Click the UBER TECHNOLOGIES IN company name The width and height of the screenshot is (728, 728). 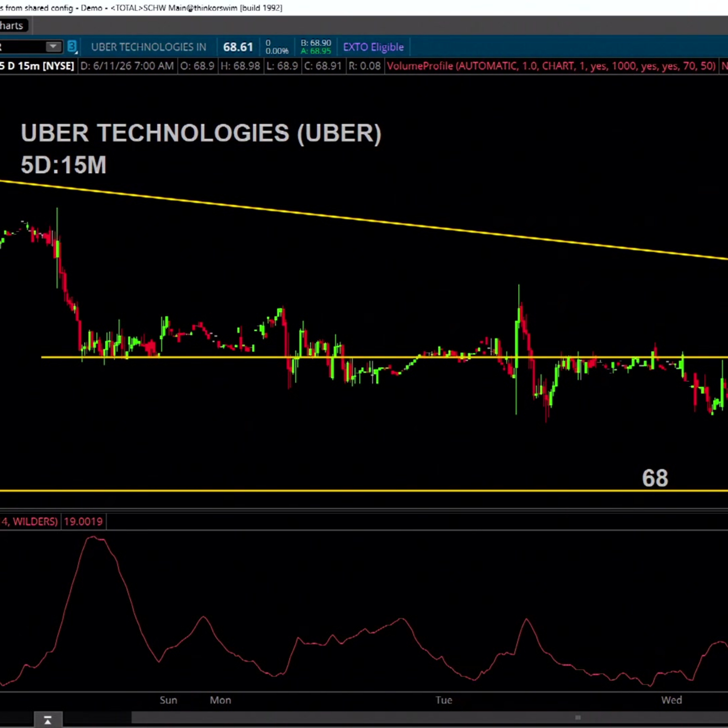(x=149, y=47)
